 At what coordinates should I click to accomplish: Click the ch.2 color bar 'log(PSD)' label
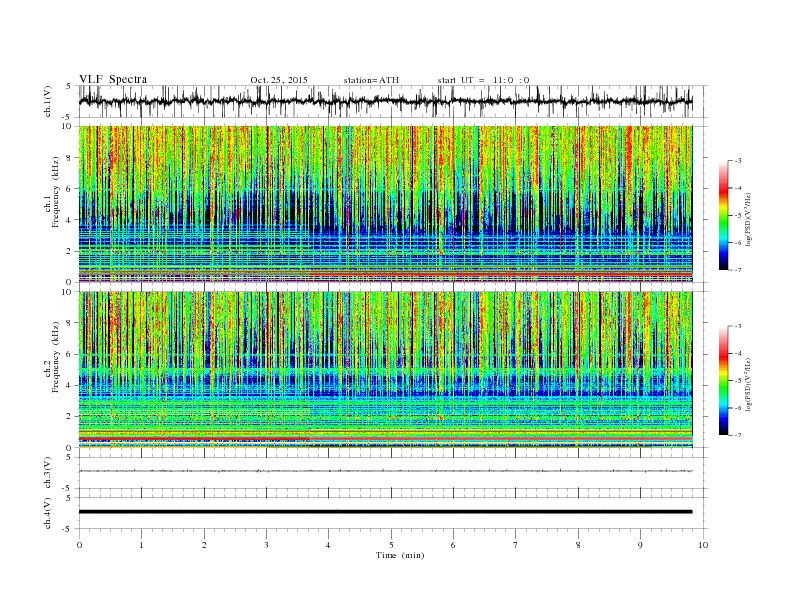(x=749, y=384)
